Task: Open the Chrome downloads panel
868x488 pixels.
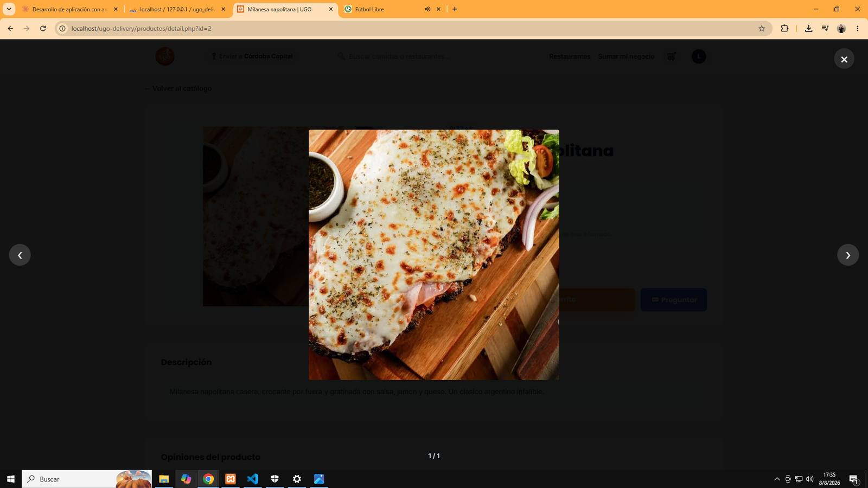Action: point(808,29)
